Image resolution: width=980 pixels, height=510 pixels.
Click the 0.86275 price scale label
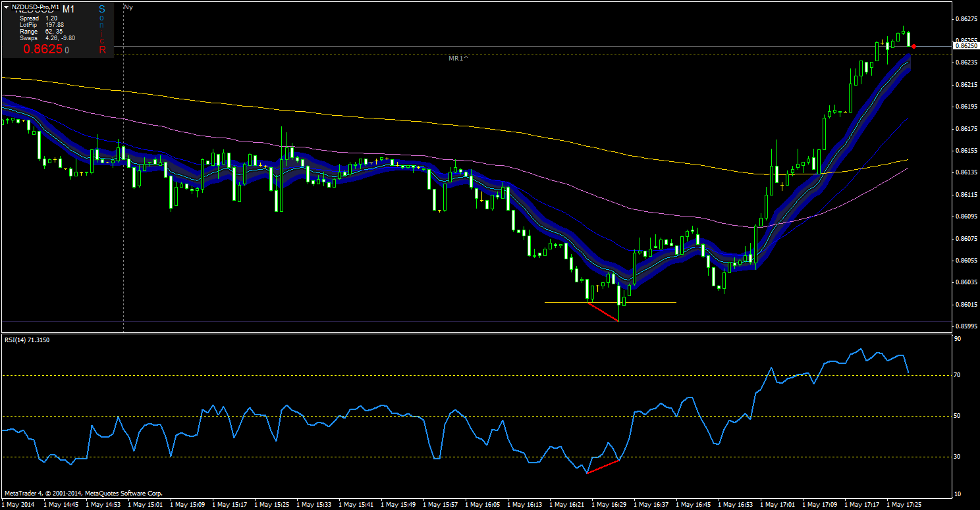pos(966,18)
